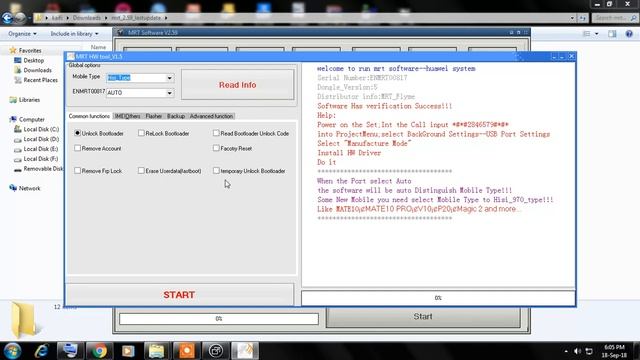Click the Read Info button
Screen dimensions: 640x360
[x=238, y=85]
